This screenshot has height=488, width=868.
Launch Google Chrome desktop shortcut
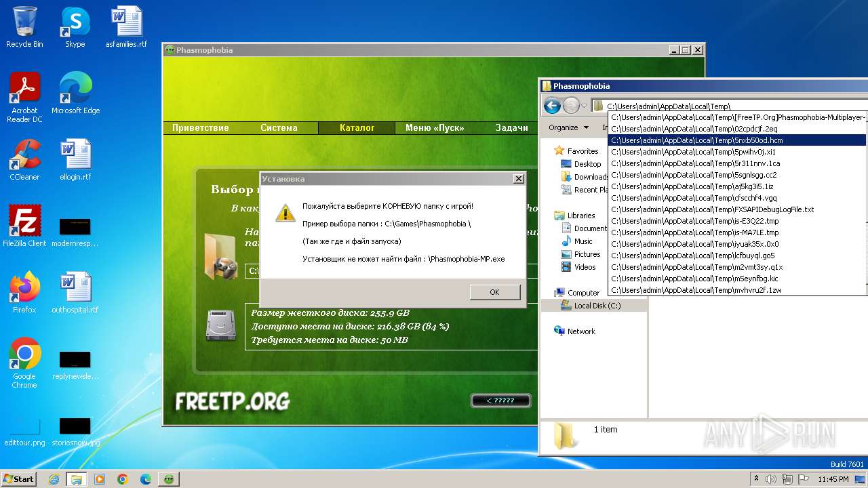pyautogui.click(x=24, y=363)
